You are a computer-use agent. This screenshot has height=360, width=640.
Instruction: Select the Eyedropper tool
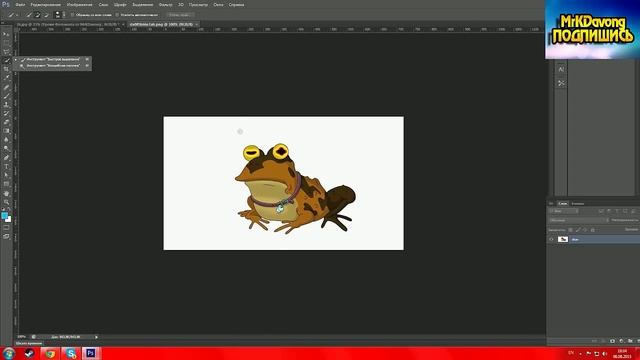click(x=6, y=78)
